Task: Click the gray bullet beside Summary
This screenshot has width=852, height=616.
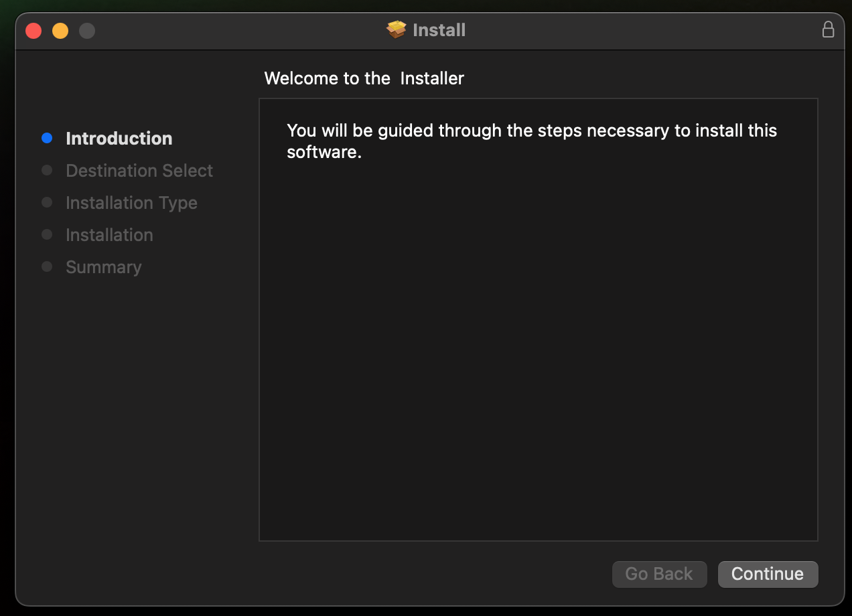Action: click(47, 267)
